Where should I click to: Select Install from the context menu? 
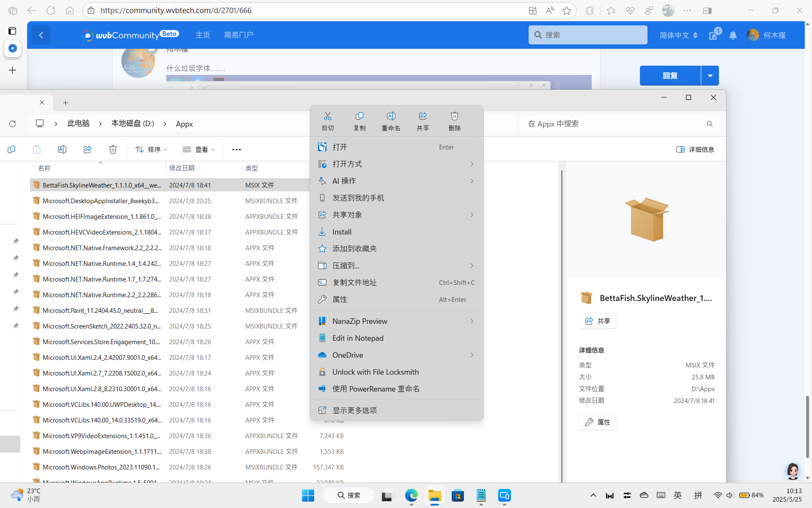click(342, 232)
